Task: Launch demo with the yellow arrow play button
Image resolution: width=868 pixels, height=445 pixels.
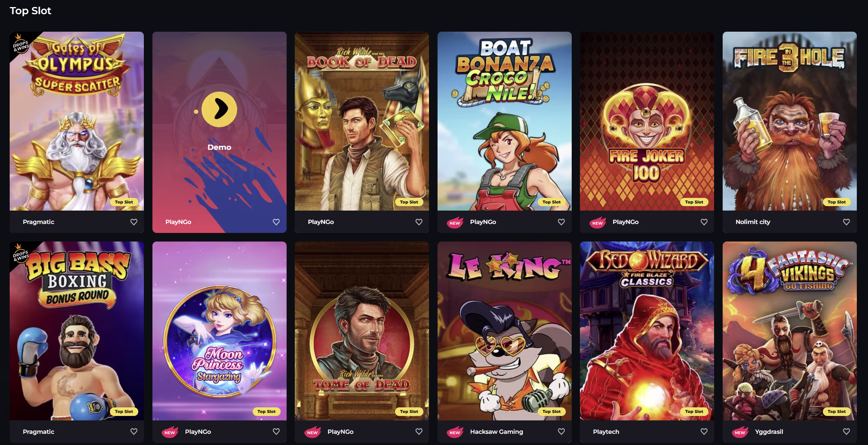Action: [x=219, y=109]
